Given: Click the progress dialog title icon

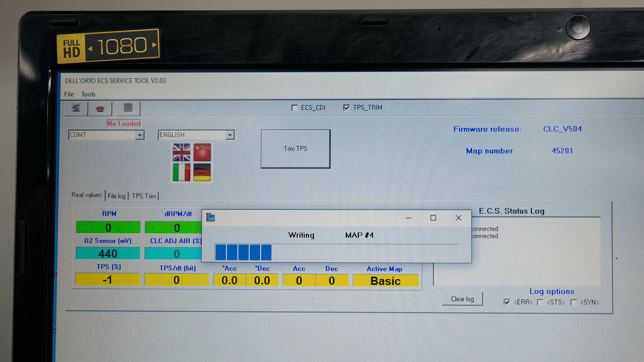Looking at the screenshot, I should coord(211,218).
